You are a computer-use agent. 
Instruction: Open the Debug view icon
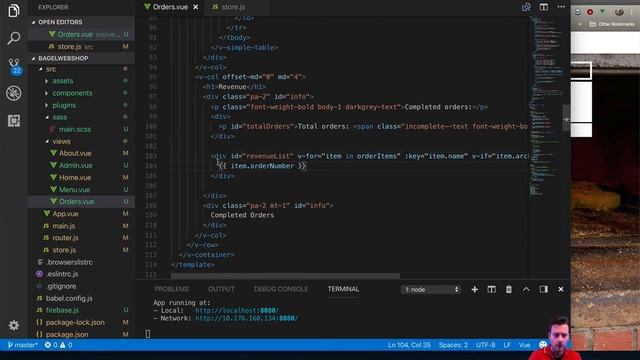point(13,93)
